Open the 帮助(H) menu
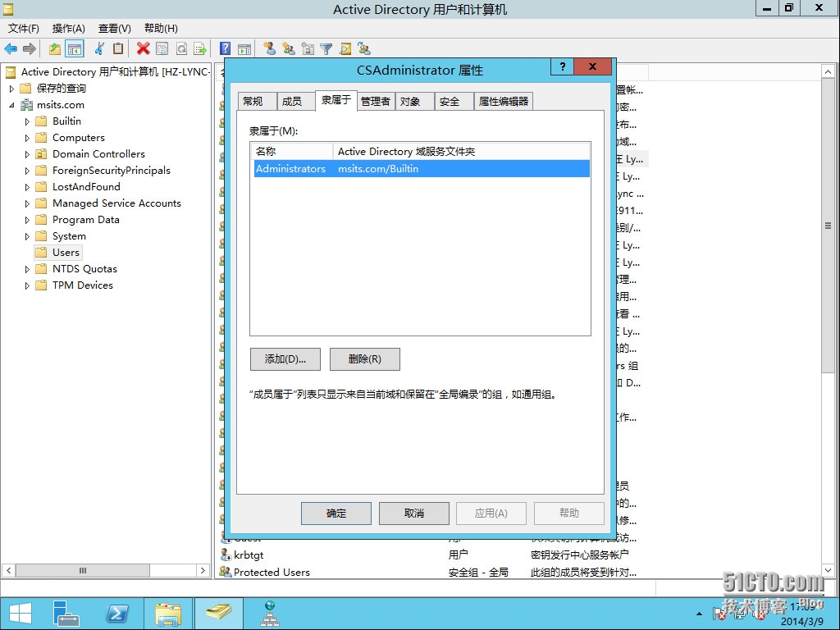The width and height of the screenshot is (840, 630). tap(161, 29)
